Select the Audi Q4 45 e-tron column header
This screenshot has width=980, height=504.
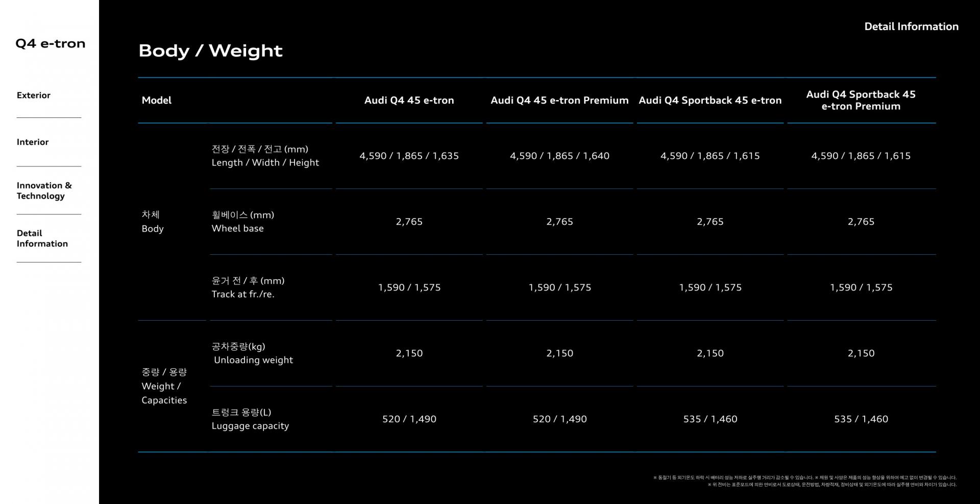(409, 101)
